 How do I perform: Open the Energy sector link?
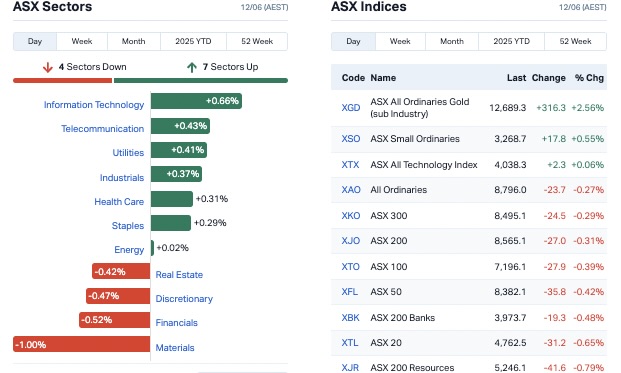coord(129,250)
